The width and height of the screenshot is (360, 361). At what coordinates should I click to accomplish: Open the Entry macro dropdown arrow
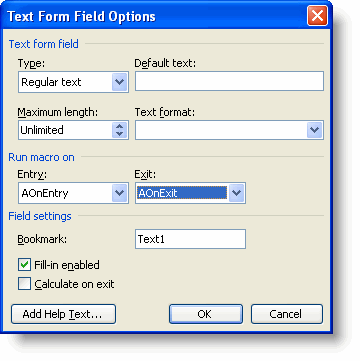(x=120, y=193)
